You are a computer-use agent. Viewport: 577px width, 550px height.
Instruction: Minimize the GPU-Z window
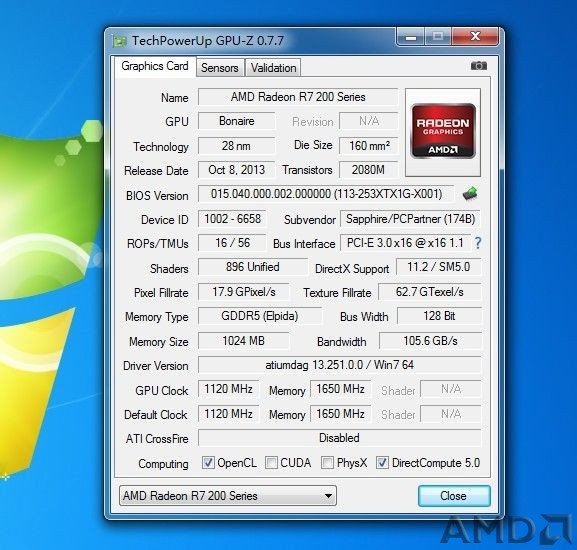[411, 37]
